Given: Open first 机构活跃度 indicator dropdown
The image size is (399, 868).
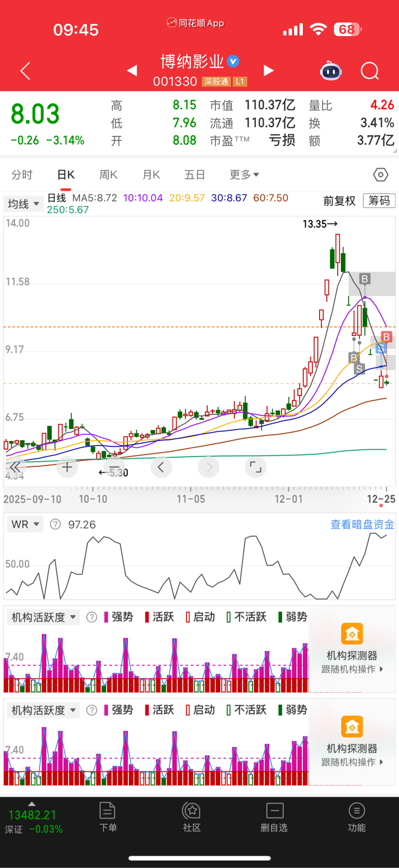Looking at the screenshot, I should (44, 617).
